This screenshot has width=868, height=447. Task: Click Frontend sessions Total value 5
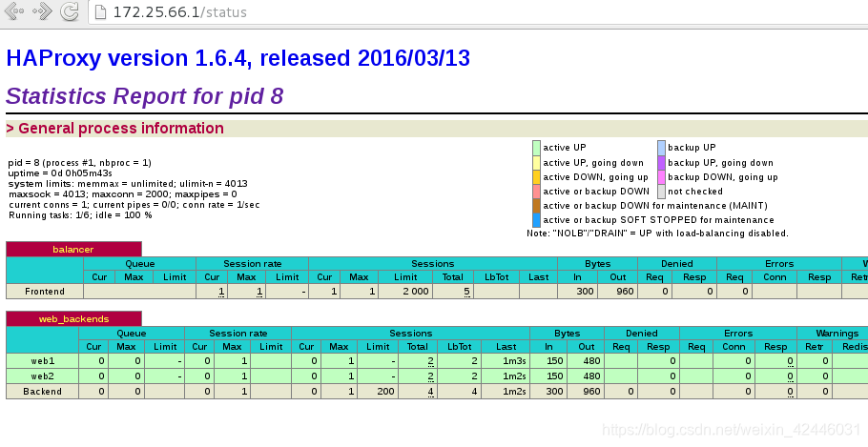pos(467,292)
